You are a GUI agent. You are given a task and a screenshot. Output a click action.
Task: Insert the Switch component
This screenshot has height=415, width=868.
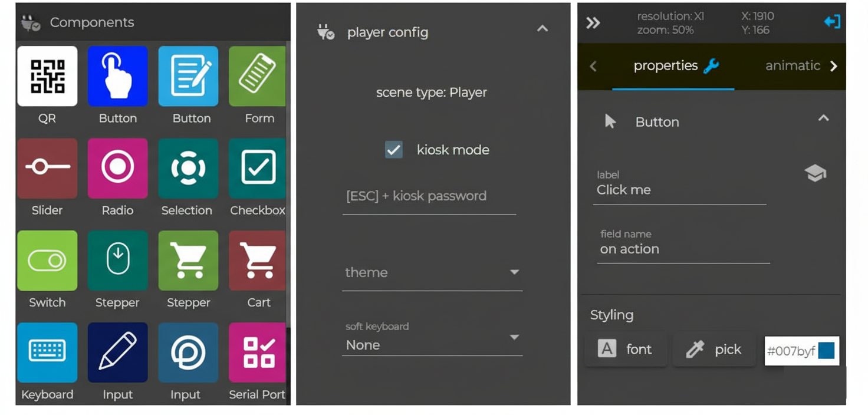pyautogui.click(x=47, y=261)
